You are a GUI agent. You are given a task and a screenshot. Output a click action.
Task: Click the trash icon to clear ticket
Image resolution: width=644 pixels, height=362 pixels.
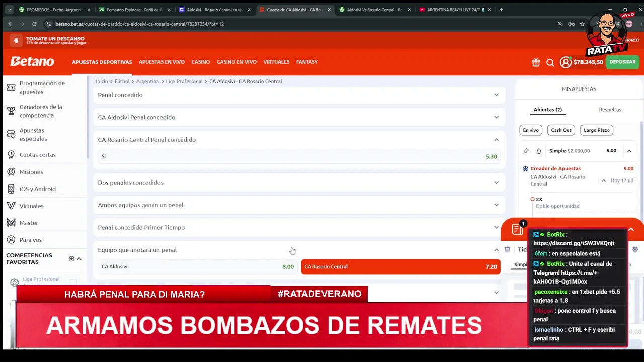tap(507, 249)
